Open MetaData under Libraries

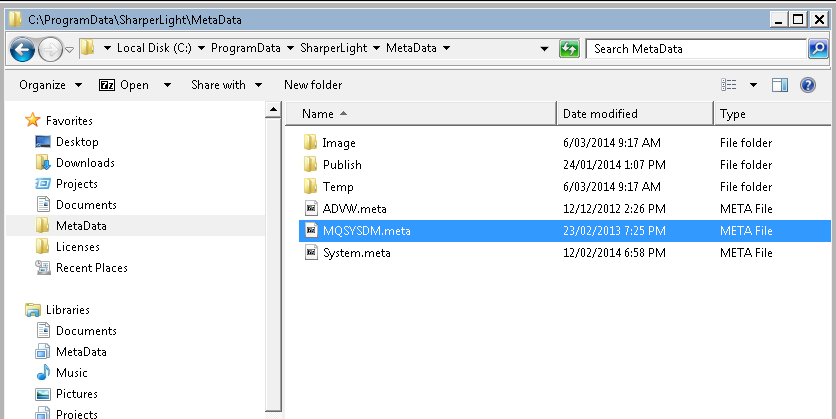coord(81,352)
